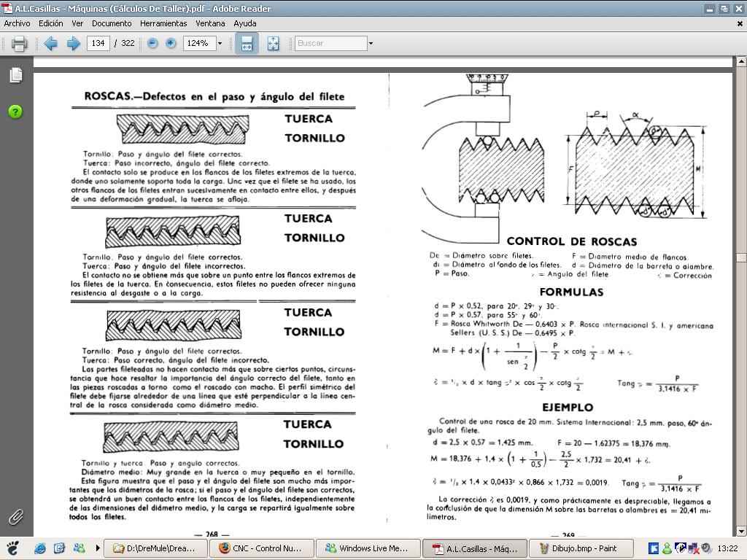747x560 pixels.
Task: Switch to CNC - Control Nu... Firefox window
Action: point(262,548)
